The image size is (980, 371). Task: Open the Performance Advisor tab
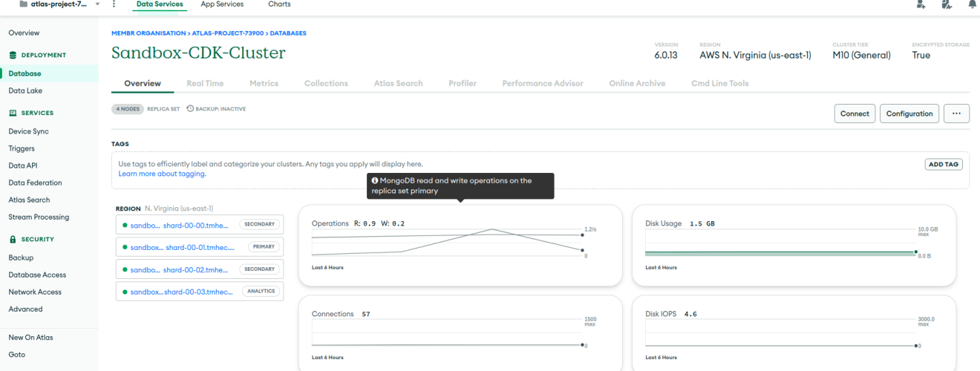coord(543,83)
